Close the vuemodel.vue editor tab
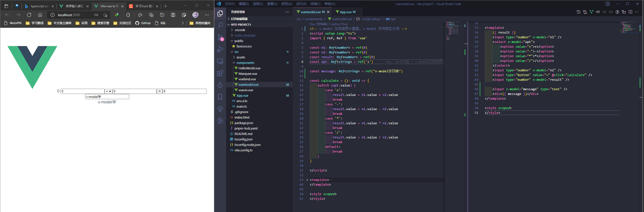This screenshot has width=644, height=212. tap(328, 12)
